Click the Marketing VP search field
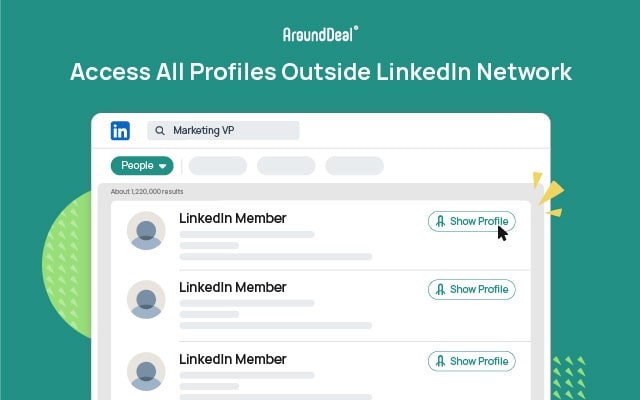The height and width of the screenshot is (400, 640). [230, 131]
